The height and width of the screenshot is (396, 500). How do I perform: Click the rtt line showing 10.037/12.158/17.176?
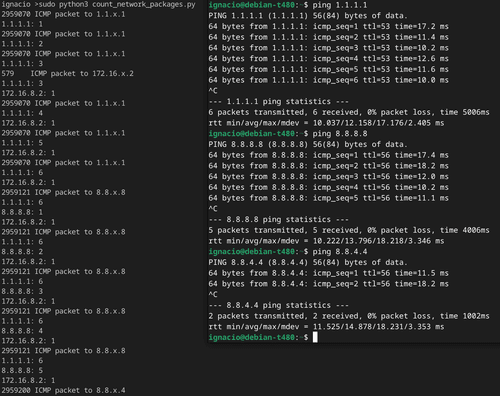tap(326, 123)
